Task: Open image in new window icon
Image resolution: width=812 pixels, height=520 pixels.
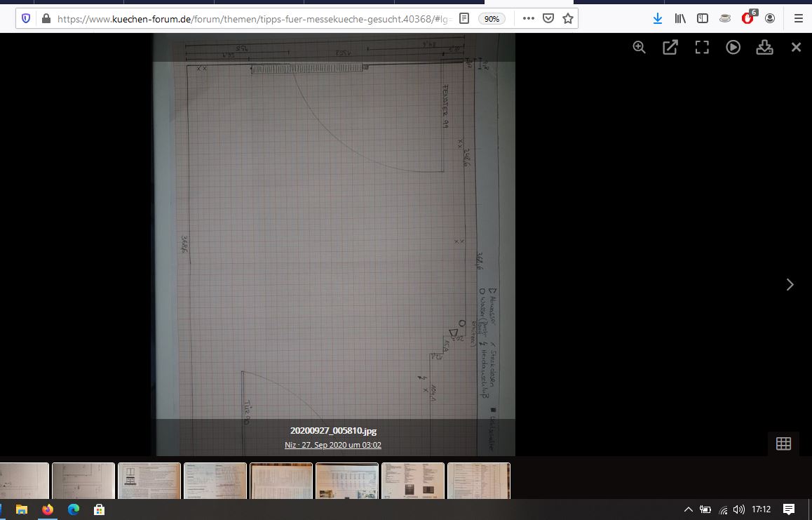Action: (670, 47)
